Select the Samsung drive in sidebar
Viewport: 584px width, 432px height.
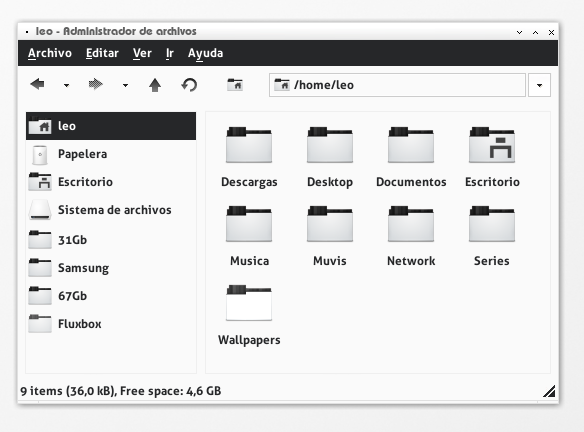pos(111,268)
